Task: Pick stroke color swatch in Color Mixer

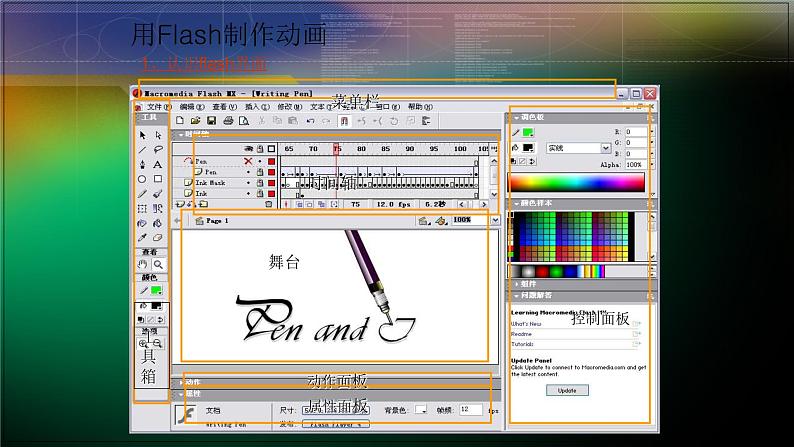Action: tap(528, 133)
